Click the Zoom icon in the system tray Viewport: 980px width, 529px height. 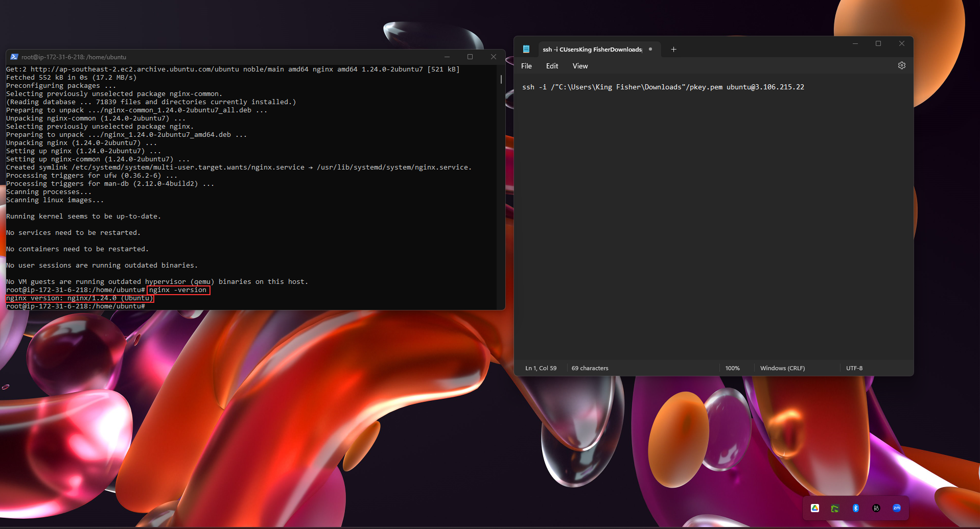[896, 508]
